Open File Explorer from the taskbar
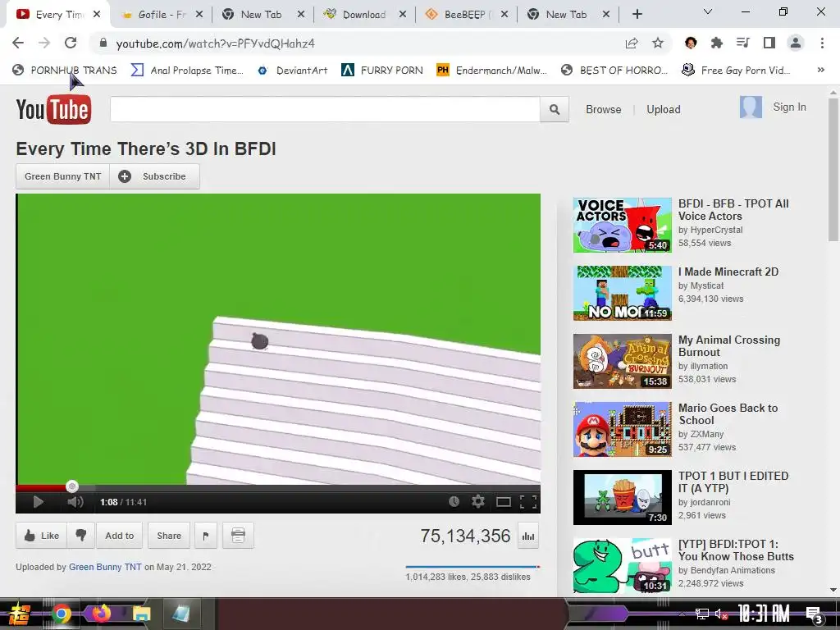 pyautogui.click(x=141, y=614)
